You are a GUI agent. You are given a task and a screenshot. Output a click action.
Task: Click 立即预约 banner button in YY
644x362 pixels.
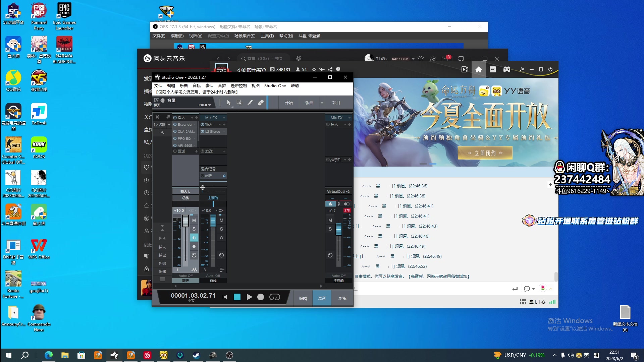(485, 153)
